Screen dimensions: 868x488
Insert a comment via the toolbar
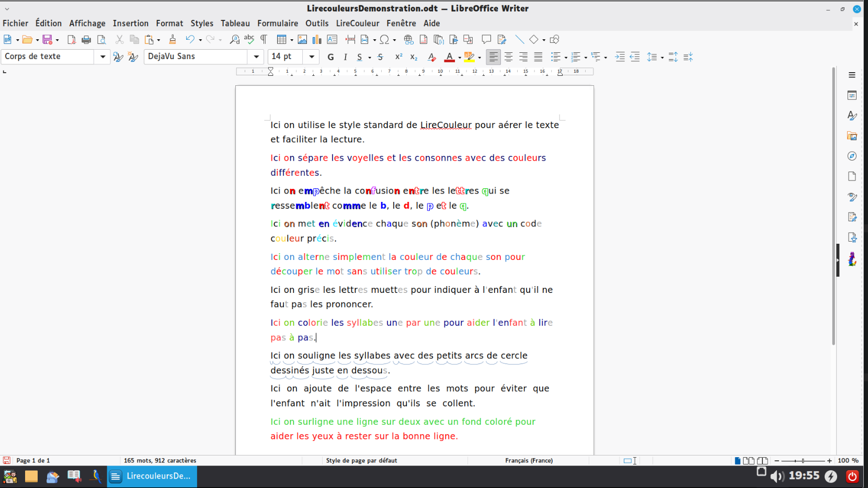[486, 39]
